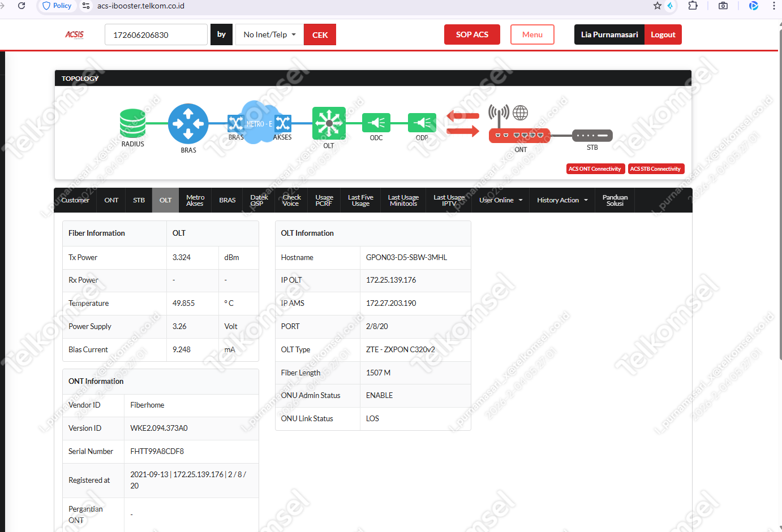Click the grey STB device icon
782x532 pixels.
point(592,136)
